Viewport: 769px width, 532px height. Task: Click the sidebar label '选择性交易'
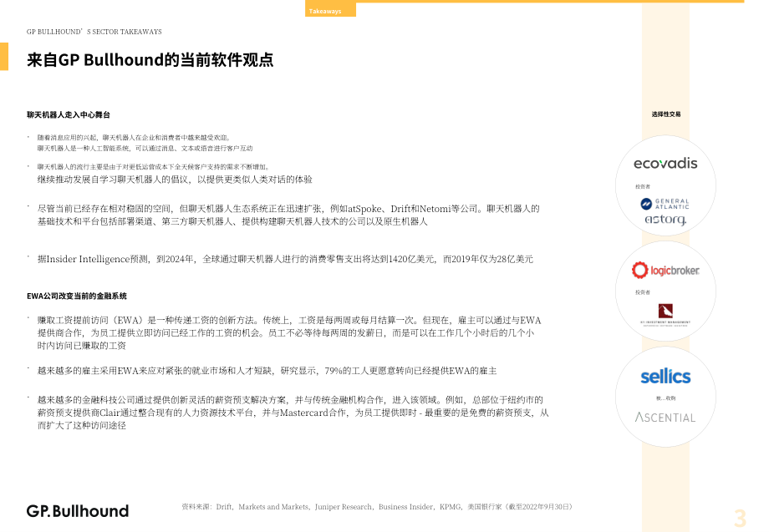pyautogui.click(x=665, y=114)
